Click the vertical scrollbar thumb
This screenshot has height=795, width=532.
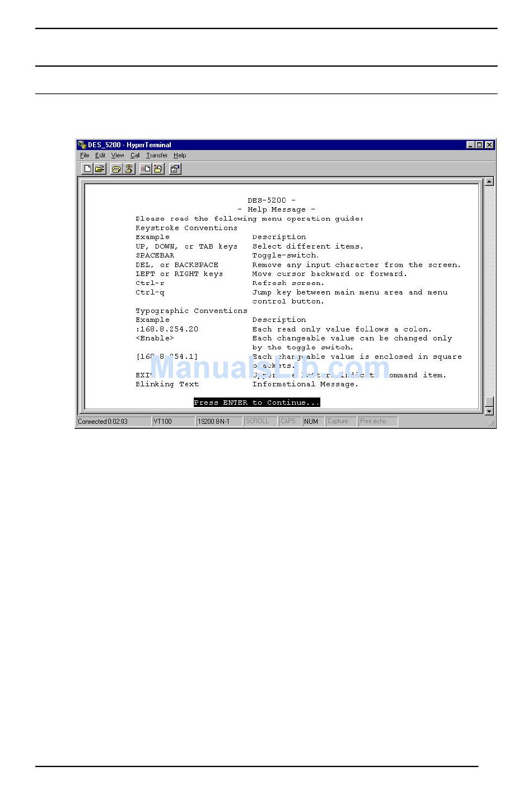click(489, 401)
